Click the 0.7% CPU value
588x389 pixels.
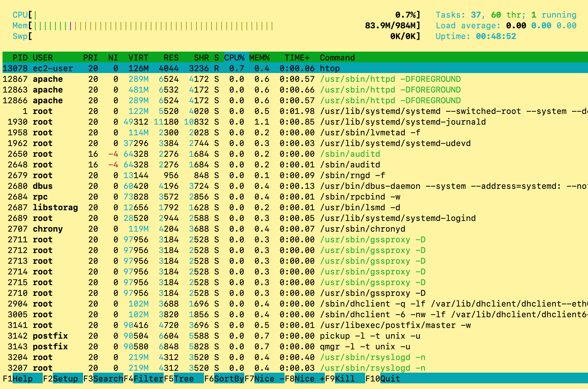(x=405, y=15)
